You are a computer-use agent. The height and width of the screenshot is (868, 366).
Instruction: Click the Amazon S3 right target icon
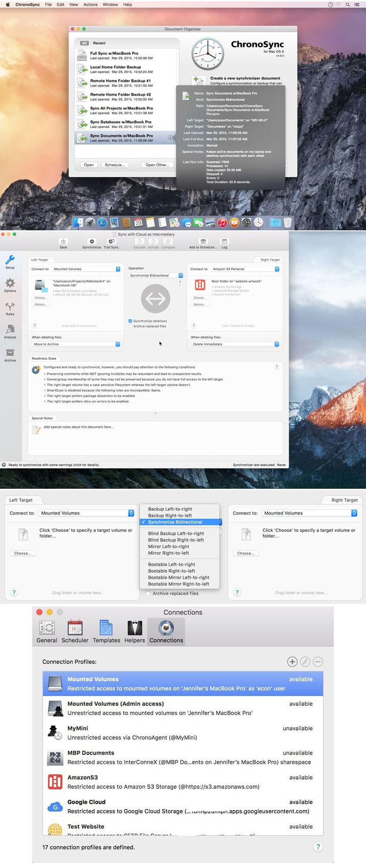[200, 285]
